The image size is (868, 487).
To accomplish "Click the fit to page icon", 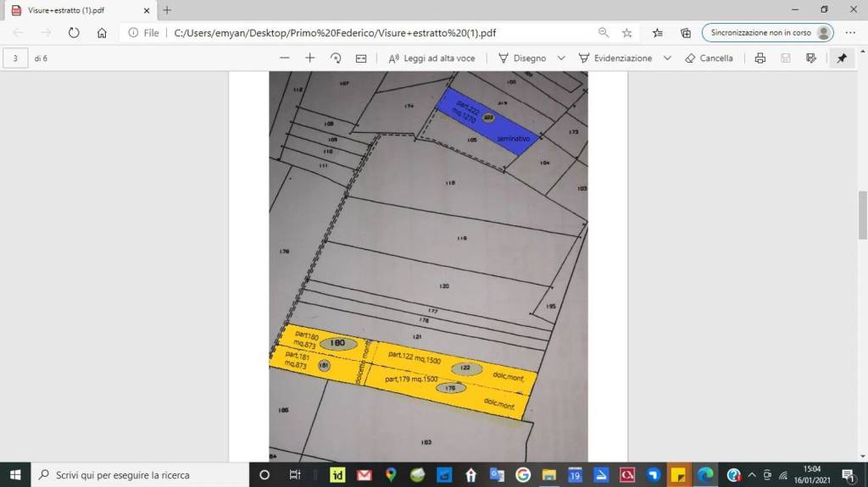I will tap(361, 58).
